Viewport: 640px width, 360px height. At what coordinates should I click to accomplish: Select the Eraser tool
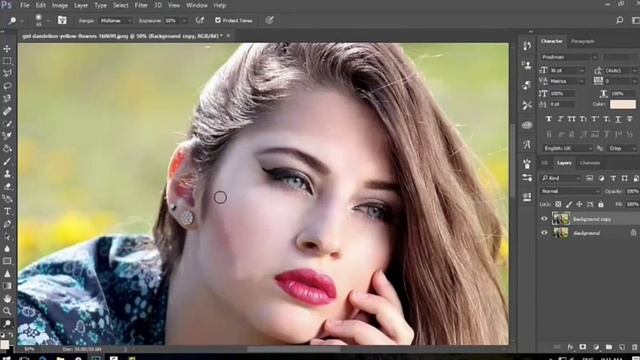pyautogui.click(x=7, y=186)
